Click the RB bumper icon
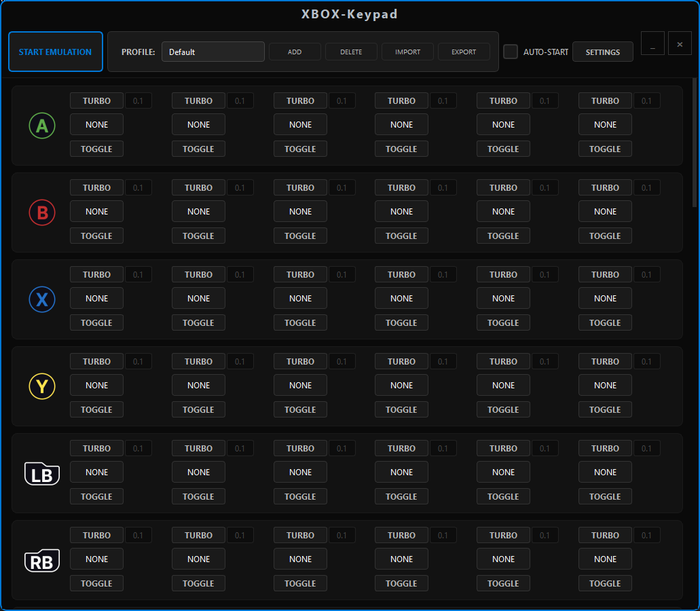Image resolution: width=700 pixels, height=611 pixels. pyautogui.click(x=42, y=561)
